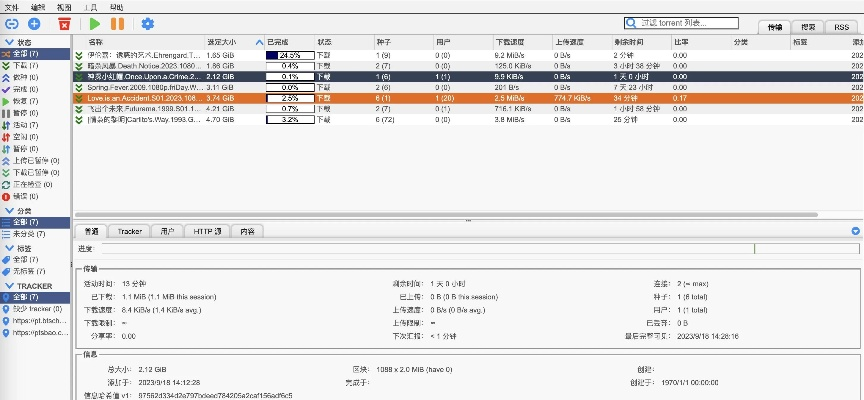This screenshot has height=400, width=864.
Task: Select the 下载 (7) status filter
Action: point(26,65)
